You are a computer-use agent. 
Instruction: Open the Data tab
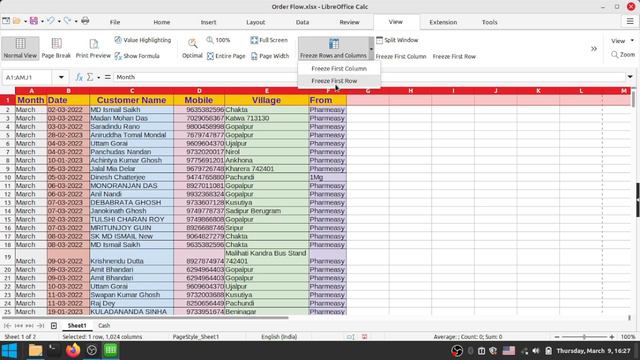tap(302, 22)
